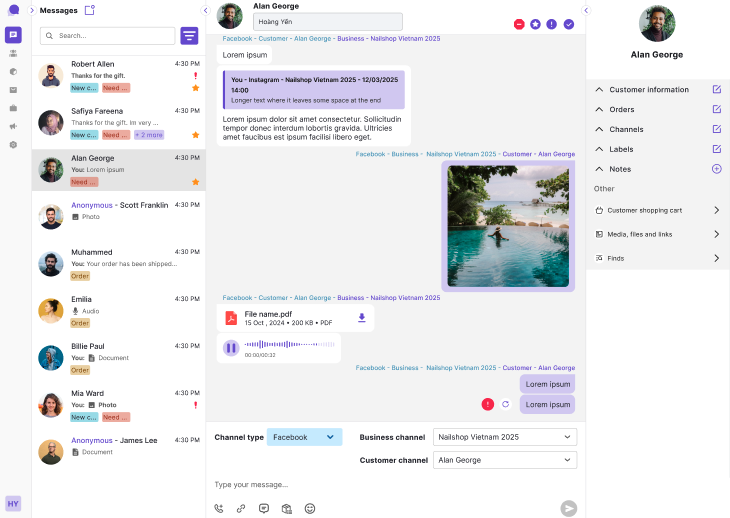Click the send message arrow button
The height and width of the screenshot is (518, 730).
coord(568,508)
